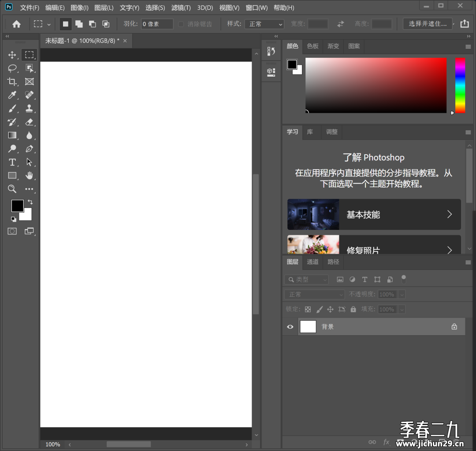Viewport: 476px width, 451px height.
Task: Select the Spot Healing Brush tool
Action: (29, 95)
